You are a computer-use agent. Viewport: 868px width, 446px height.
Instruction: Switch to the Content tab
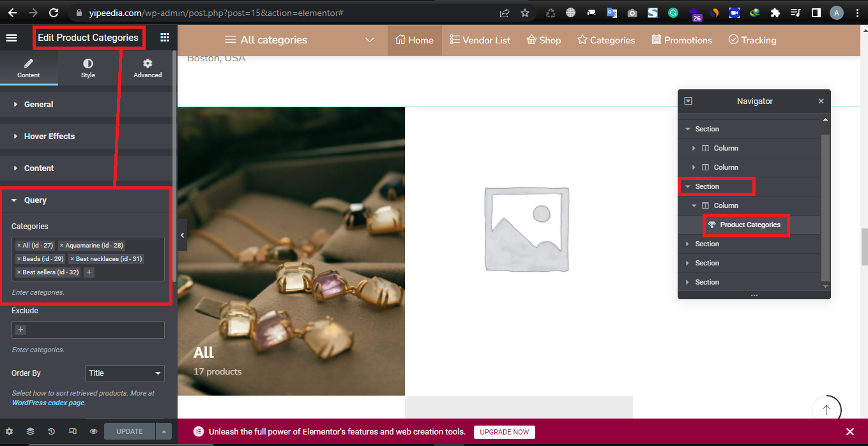point(29,68)
